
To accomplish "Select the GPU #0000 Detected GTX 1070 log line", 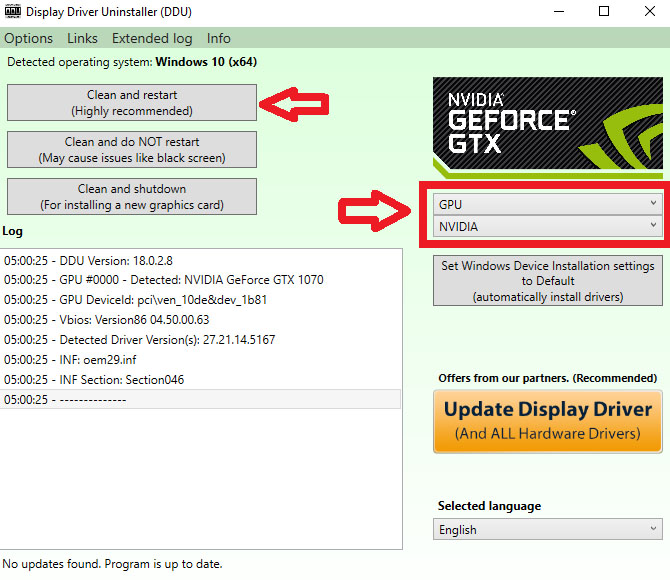I will (200, 280).
